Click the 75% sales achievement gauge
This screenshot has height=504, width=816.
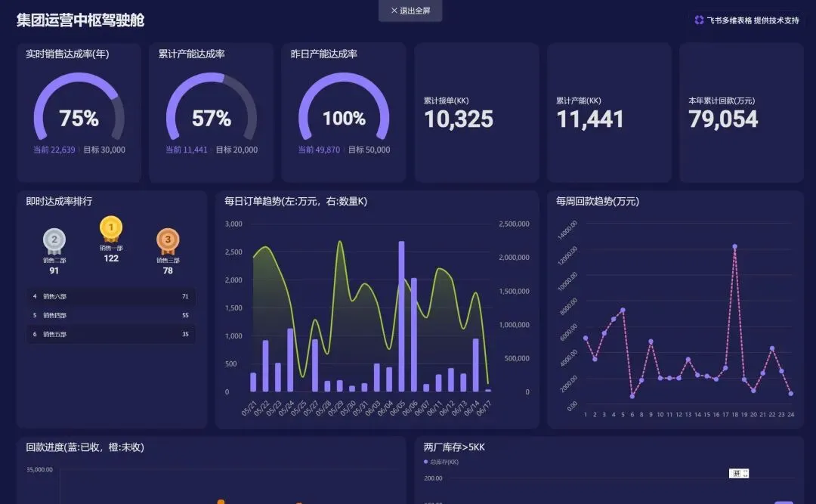[79, 107]
